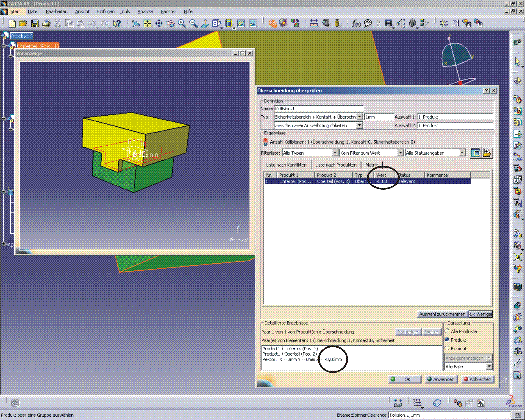The height and width of the screenshot is (420, 525).
Task: Click the Fit All In icon
Action: pos(147,23)
